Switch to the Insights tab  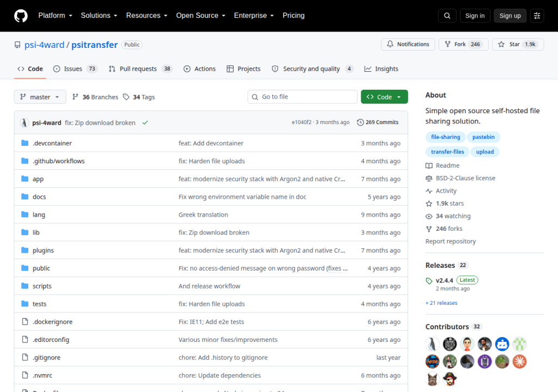coord(381,69)
